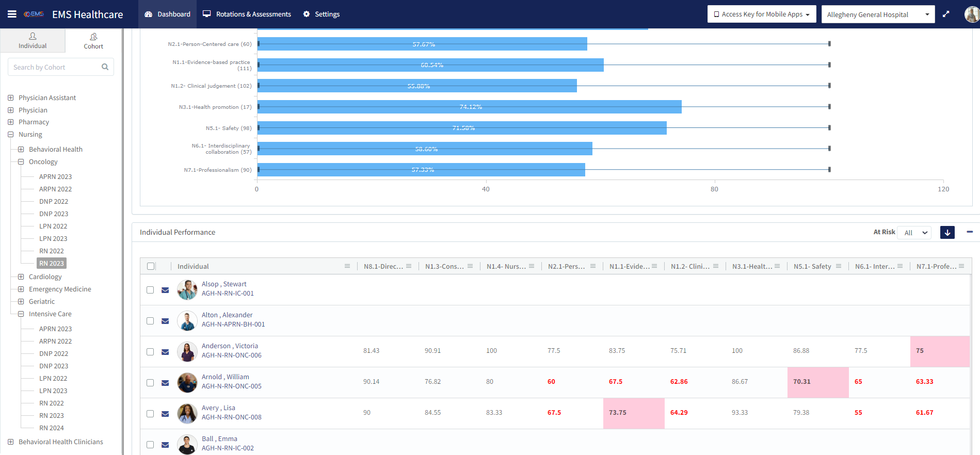Open the N5.1- Safety column menu icon
The width and height of the screenshot is (980, 455).
click(839, 266)
